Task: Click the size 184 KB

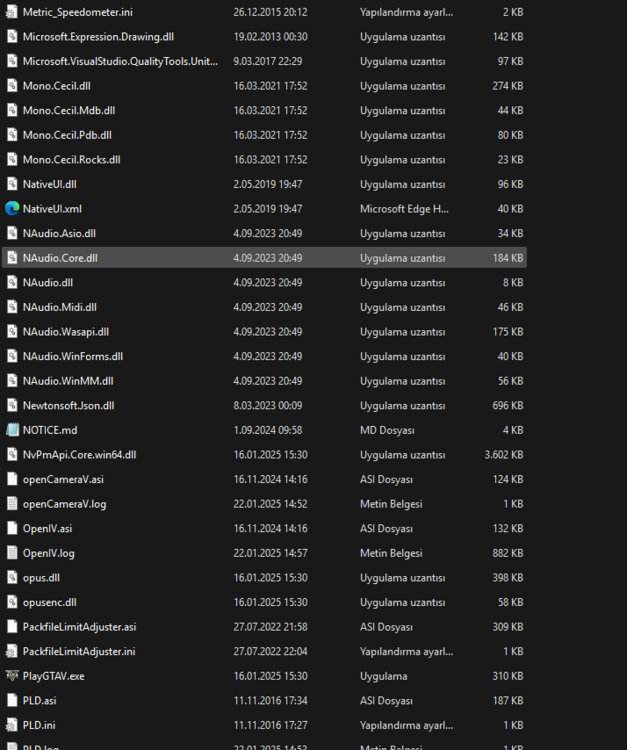Action: pos(508,258)
